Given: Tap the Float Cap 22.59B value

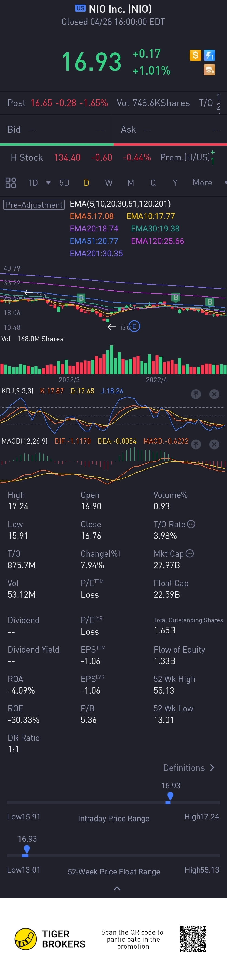Looking at the screenshot, I should [x=167, y=594].
